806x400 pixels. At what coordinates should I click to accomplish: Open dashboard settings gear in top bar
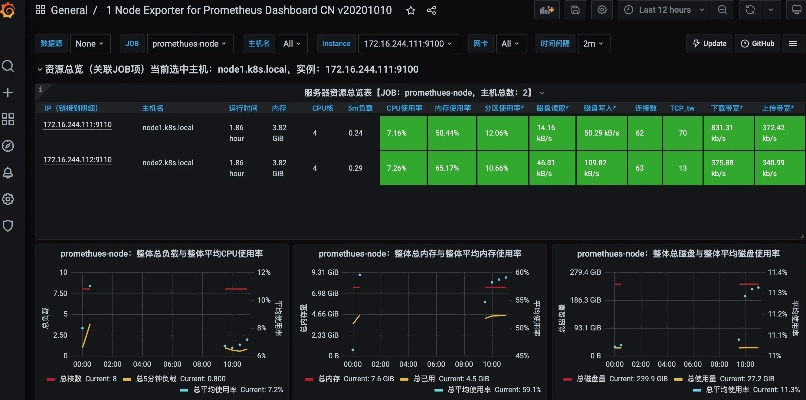pyautogui.click(x=602, y=10)
